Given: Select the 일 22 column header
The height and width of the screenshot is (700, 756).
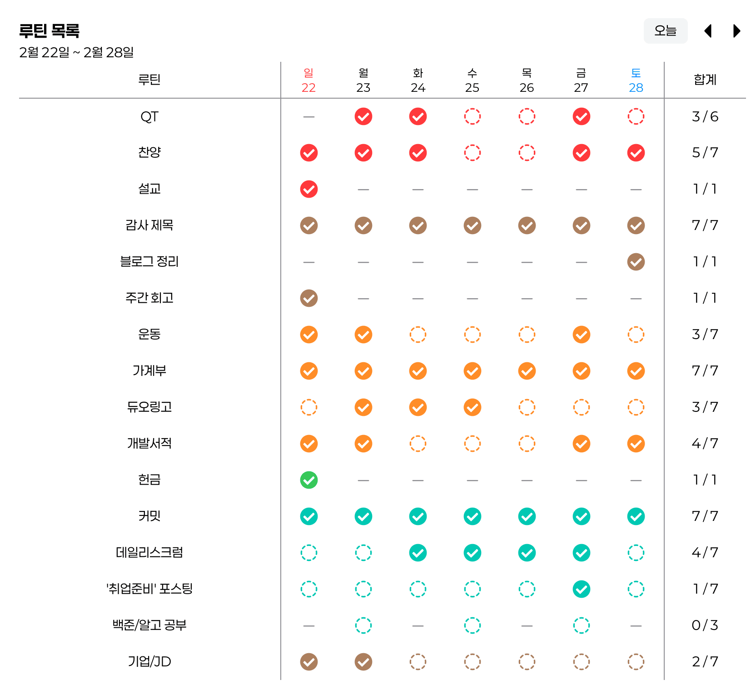Looking at the screenshot, I should pyautogui.click(x=309, y=80).
